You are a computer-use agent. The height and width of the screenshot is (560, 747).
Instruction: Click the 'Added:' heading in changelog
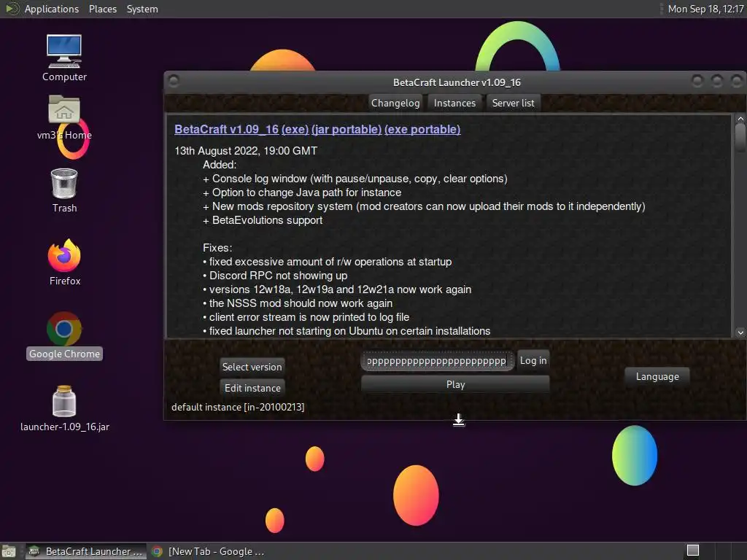pyautogui.click(x=220, y=165)
